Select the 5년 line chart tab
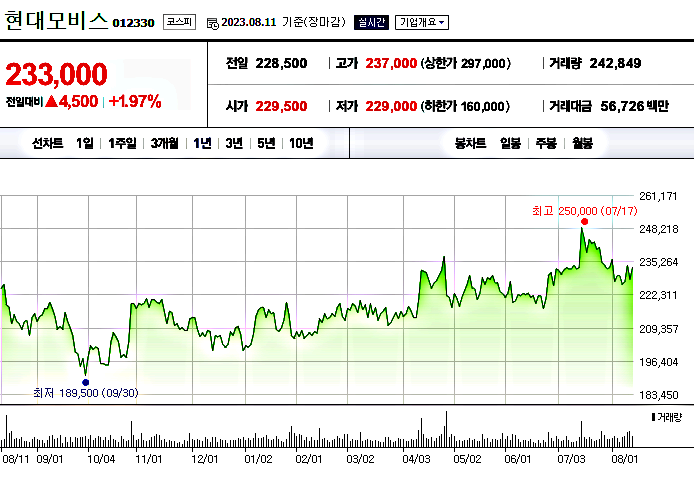The image size is (694, 479). (x=266, y=143)
